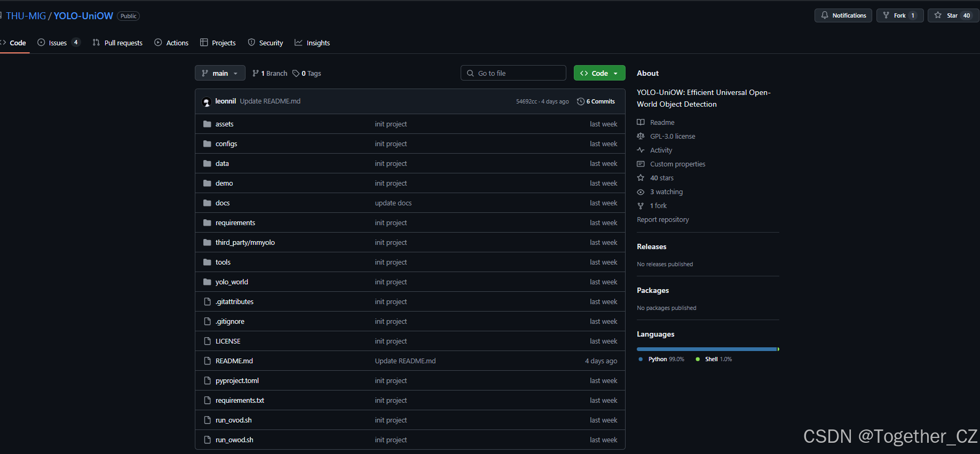Open the LICENSE file
The width and height of the screenshot is (980, 454).
click(228, 341)
